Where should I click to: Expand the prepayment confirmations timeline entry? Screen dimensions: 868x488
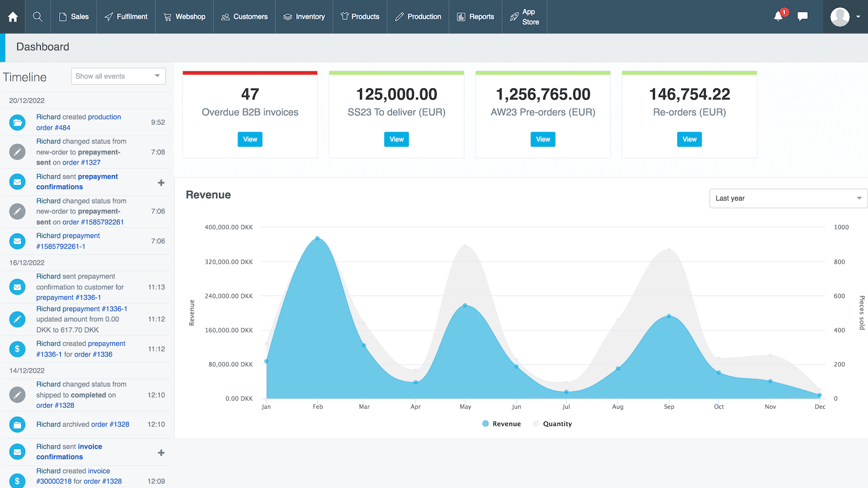pyautogui.click(x=161, y=183)
